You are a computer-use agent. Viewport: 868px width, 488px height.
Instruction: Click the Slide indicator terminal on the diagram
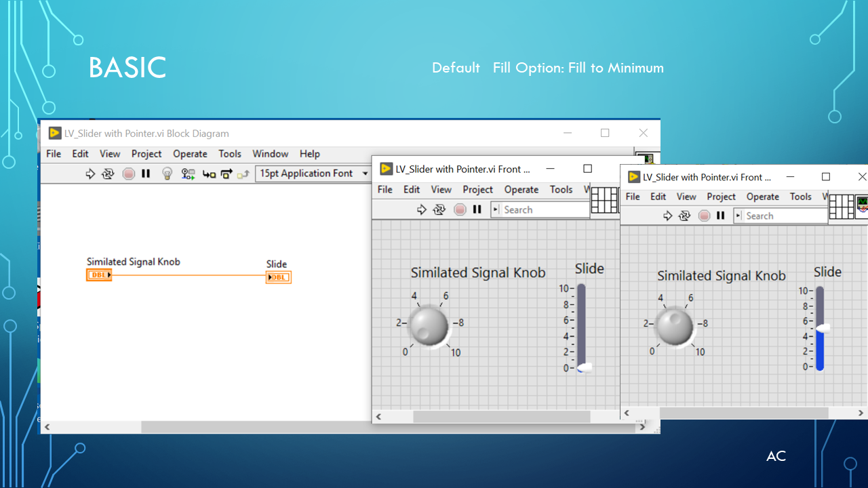coord(278,277)
